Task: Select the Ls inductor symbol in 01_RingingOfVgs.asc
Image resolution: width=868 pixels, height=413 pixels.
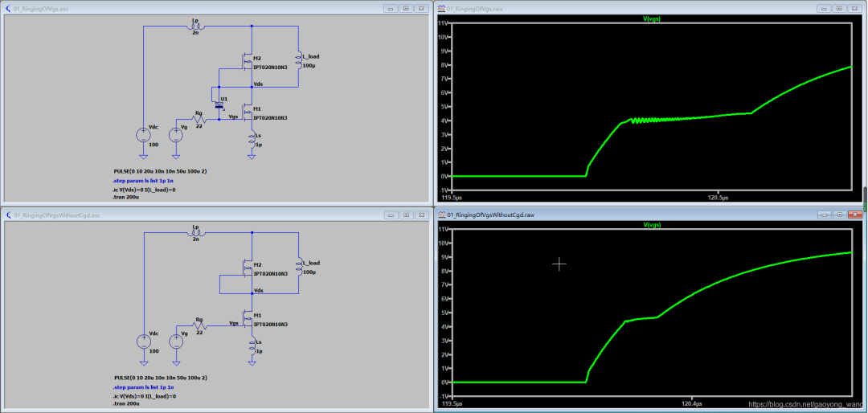Action: tap(252, 139)
